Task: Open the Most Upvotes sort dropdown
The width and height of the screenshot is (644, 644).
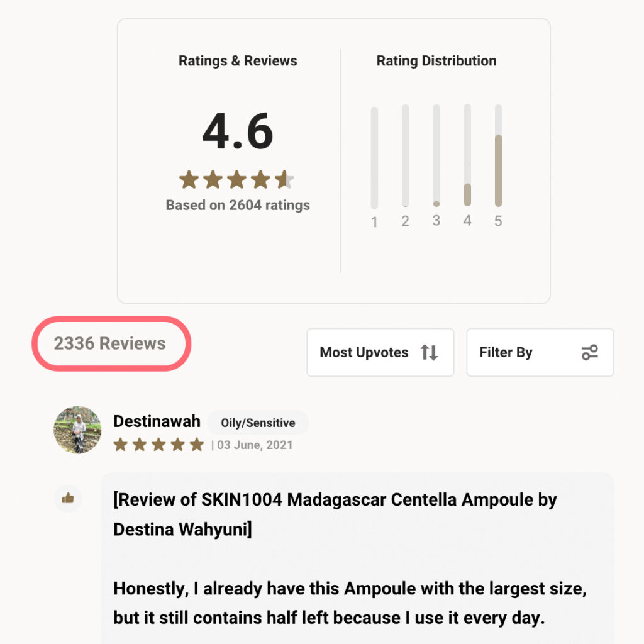Action: [380, 352]
